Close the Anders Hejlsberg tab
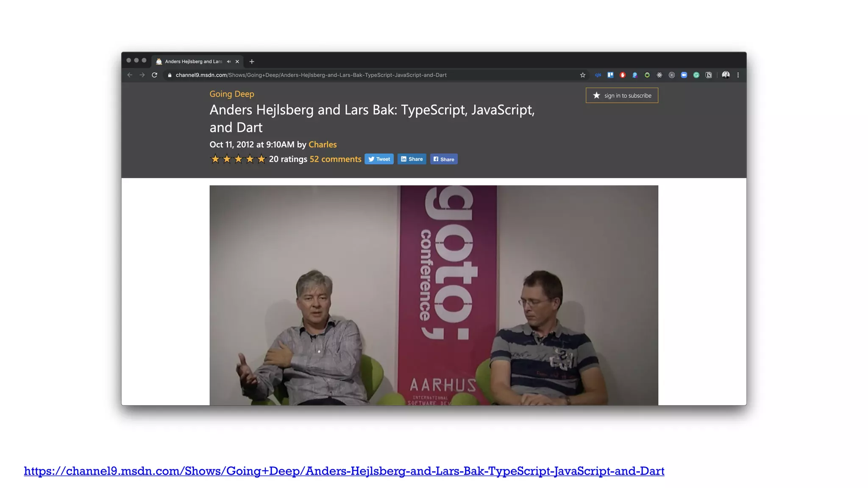This screenshot has width=868, height=488. click(237, 61)
